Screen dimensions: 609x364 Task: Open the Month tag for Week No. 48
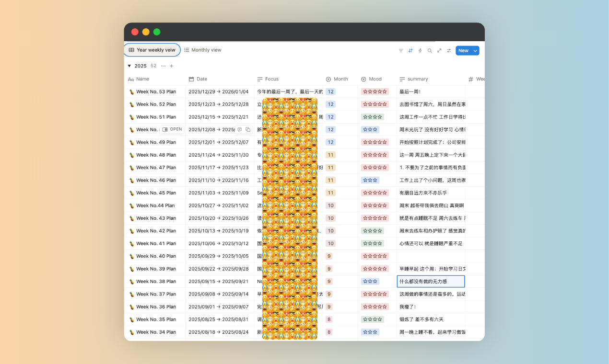click(330, 155)
